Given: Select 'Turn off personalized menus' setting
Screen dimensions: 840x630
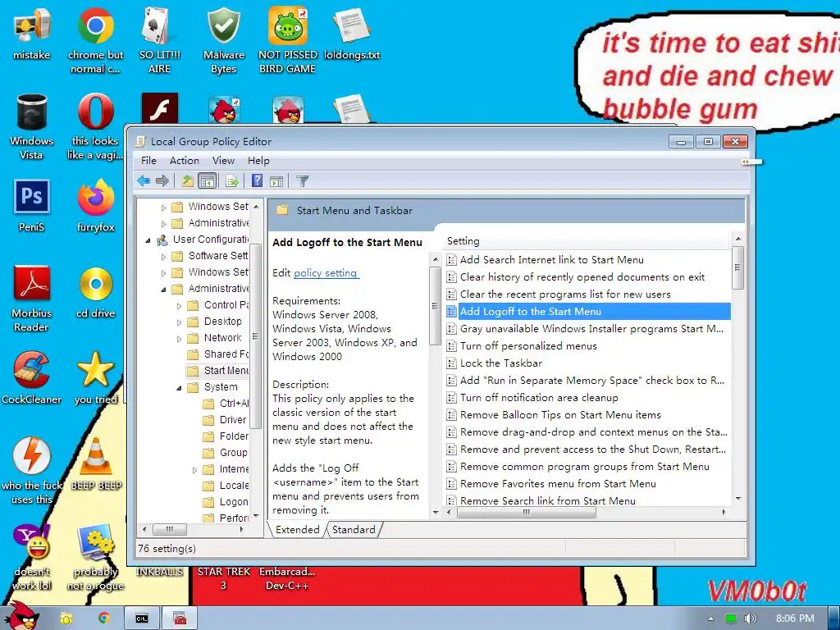Looking at the screenshot, I should [x=528, y=346].
